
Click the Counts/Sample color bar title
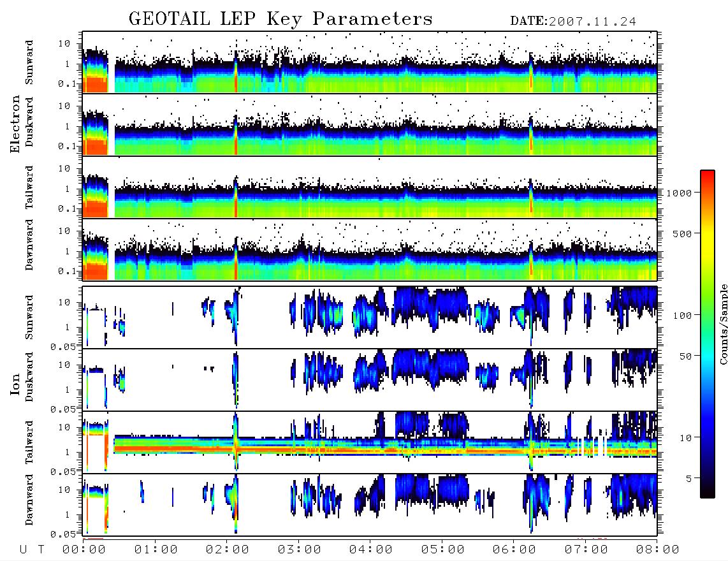[x=723, y=324]
